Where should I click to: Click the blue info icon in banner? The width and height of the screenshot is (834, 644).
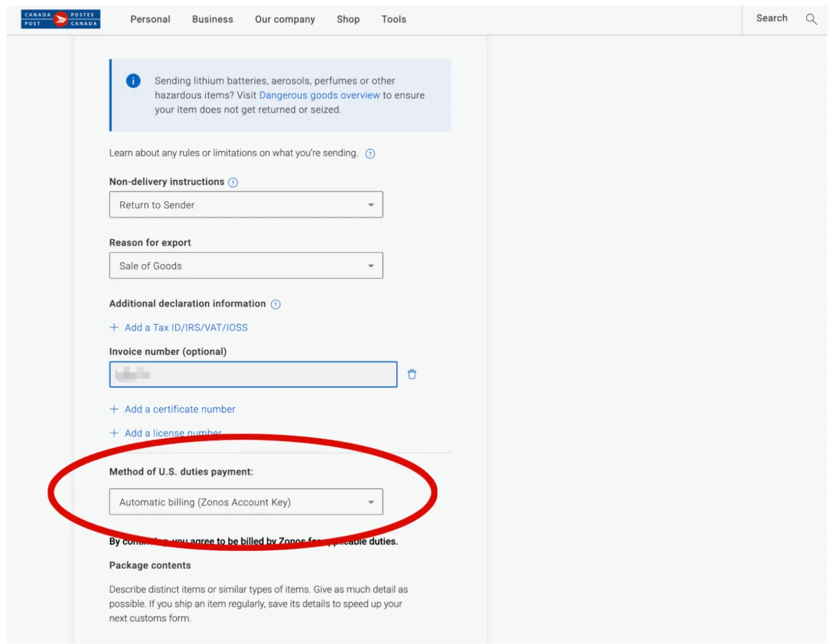point(133,81)
